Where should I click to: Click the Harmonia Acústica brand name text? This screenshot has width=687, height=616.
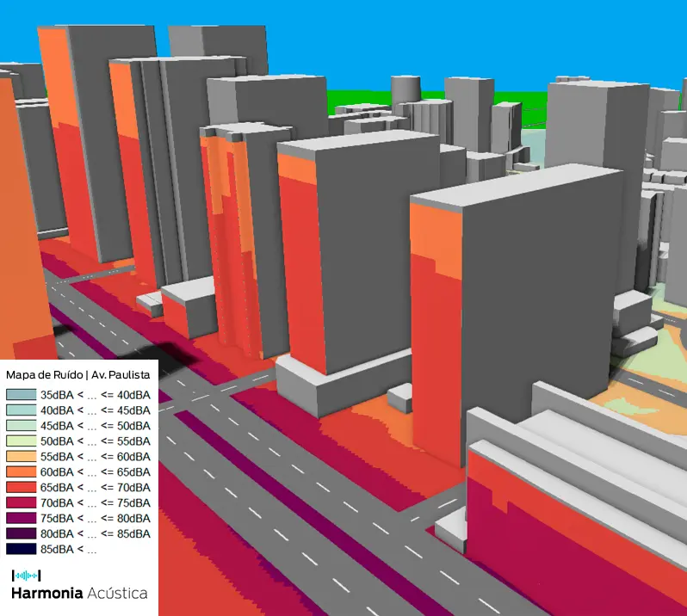click(78, 593)
